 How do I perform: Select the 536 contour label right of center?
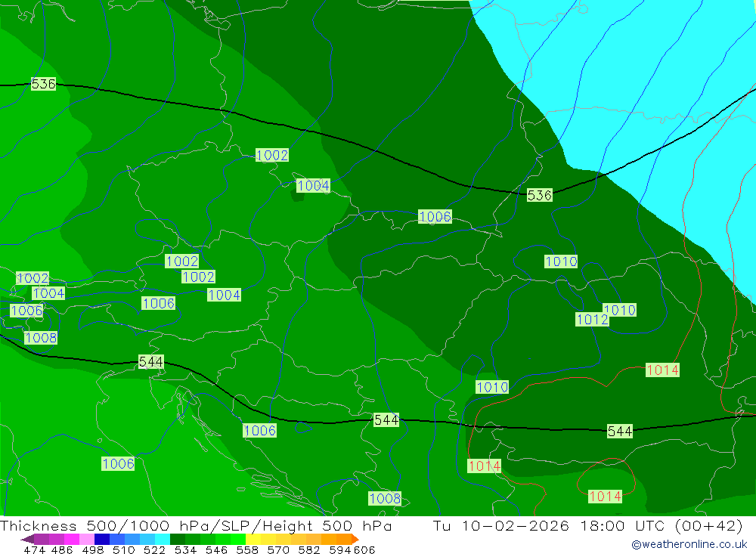pyautogui.click(x=539, y=195)
